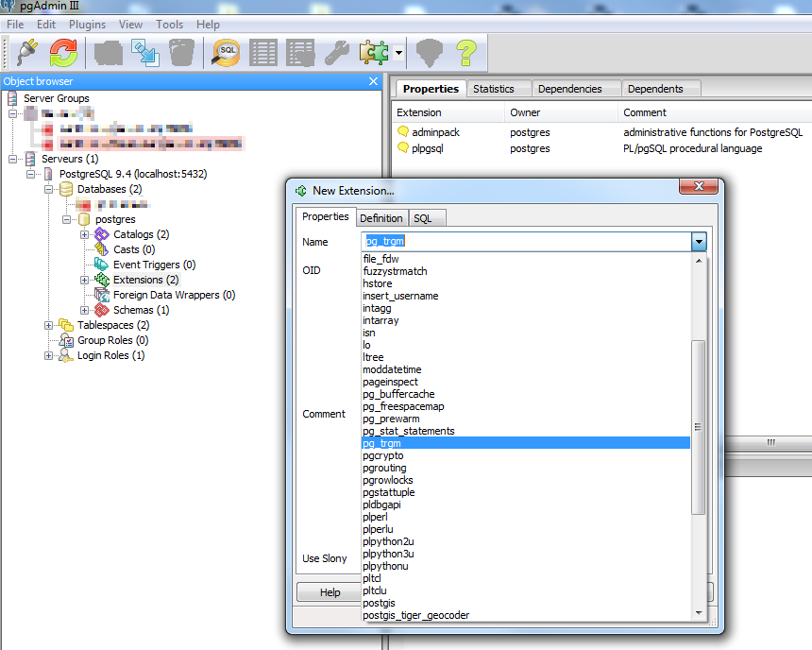812x650 pixels.
Task: Open the maintenance wrench tool
Action: (337, 53)
